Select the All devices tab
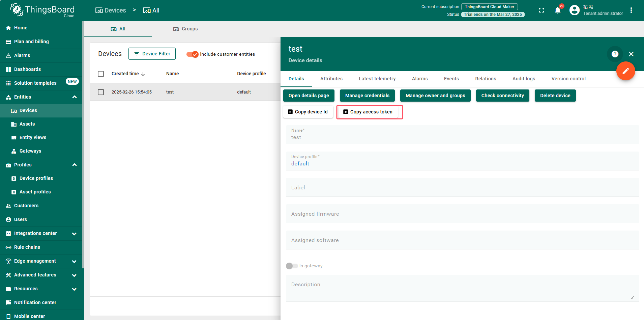 (x=118, y=29)
